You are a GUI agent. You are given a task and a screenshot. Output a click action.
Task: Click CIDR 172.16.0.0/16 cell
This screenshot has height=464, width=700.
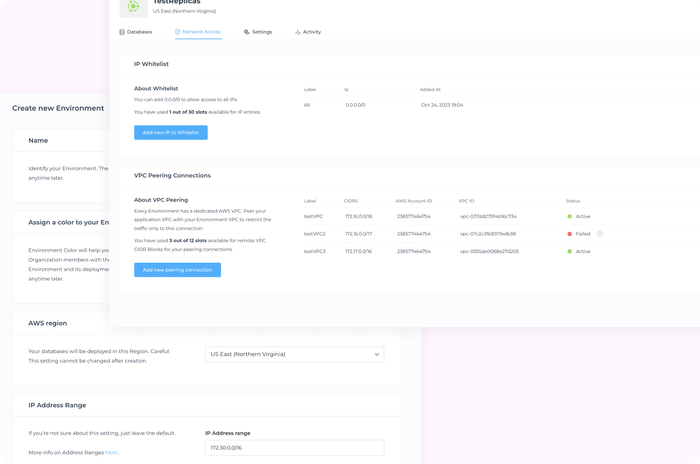click(x=358, y=216)
